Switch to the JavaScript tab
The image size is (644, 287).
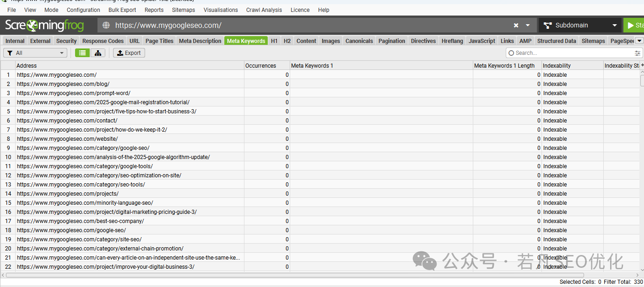click(482, 41)
